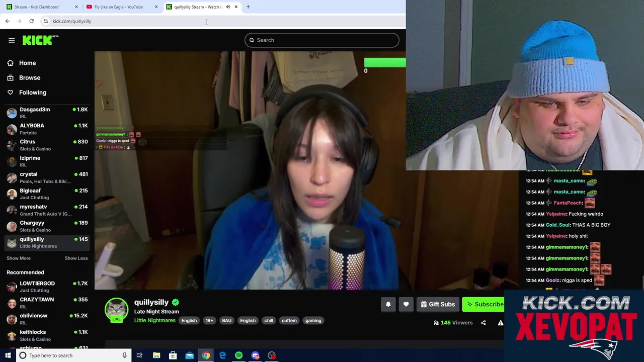Open File Explorer from taskbar
This screenshot has height=362, width=644.
[156, 355]
